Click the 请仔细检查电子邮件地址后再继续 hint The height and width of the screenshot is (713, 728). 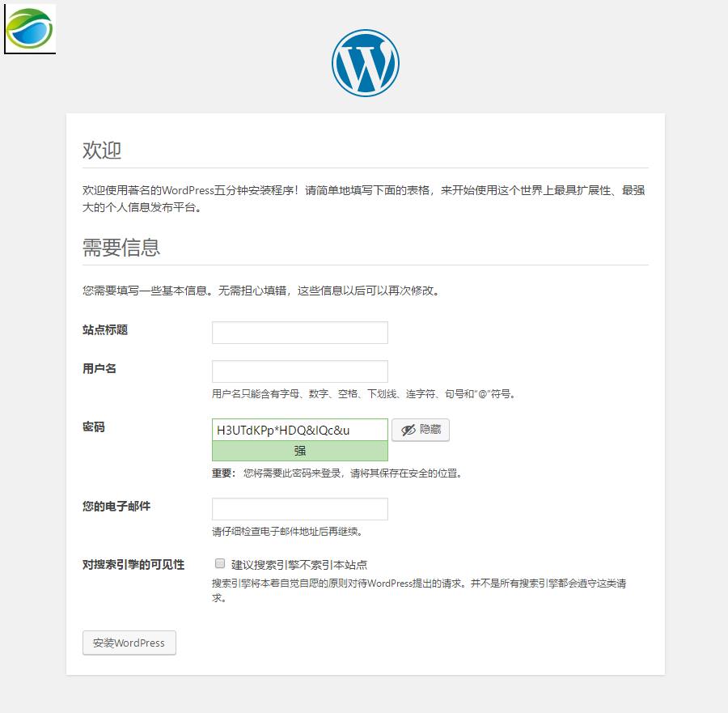click(287, 532)
